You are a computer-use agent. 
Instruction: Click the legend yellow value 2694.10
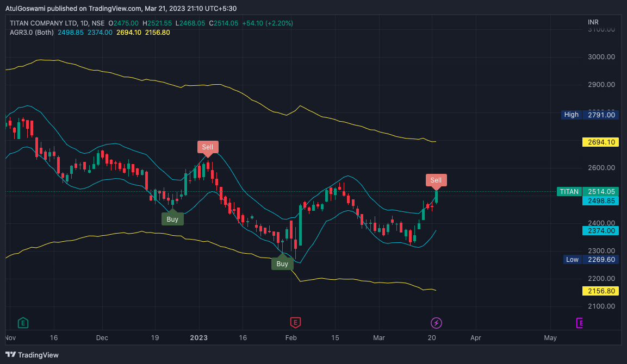[129, 33]
